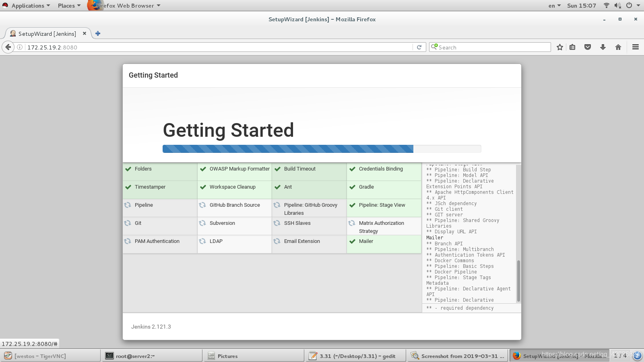Click the OWASP Markup Formatter plugin cell

235,172
